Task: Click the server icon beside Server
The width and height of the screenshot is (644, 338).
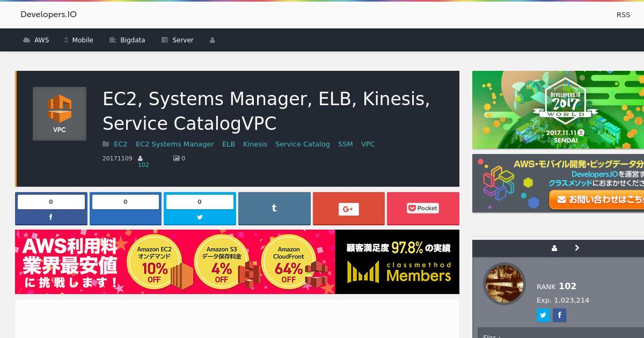Action: coord(165,40)
